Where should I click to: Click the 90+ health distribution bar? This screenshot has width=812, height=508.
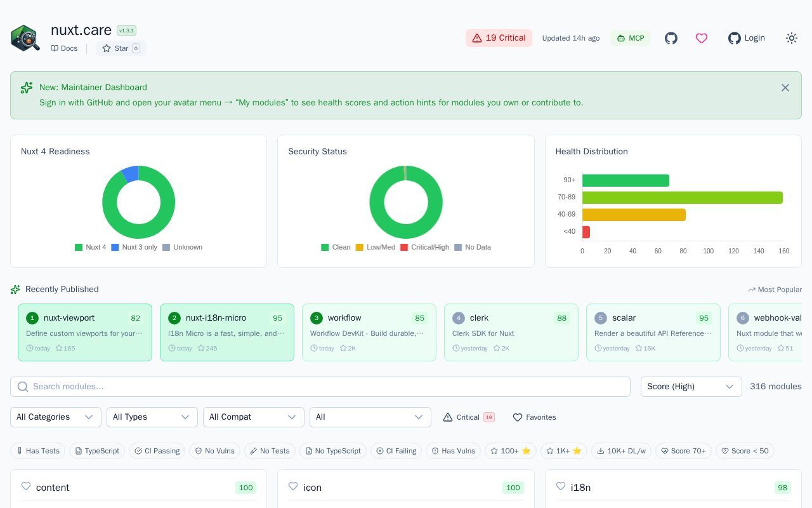tap(625, 180)
